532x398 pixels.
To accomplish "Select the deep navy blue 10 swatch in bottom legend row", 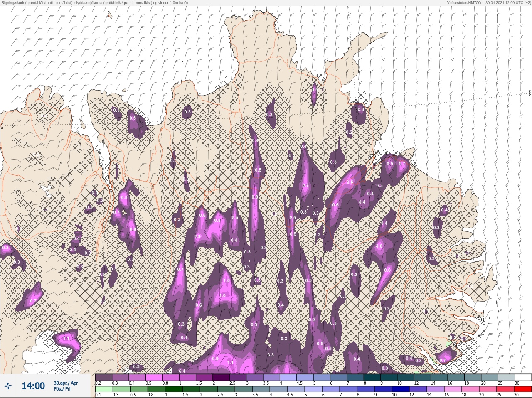I will tap(401, 389).
